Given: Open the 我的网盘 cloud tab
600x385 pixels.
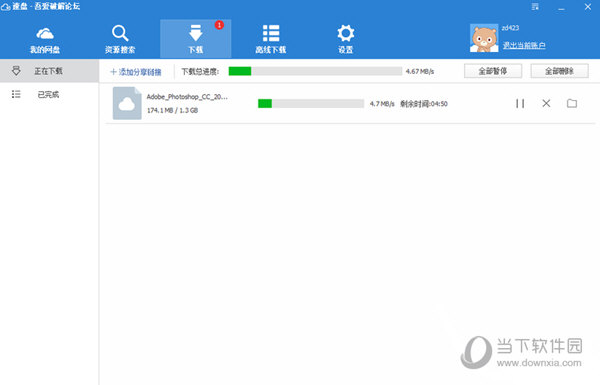Looking at the screenshot, I should [x=45, y=39].
